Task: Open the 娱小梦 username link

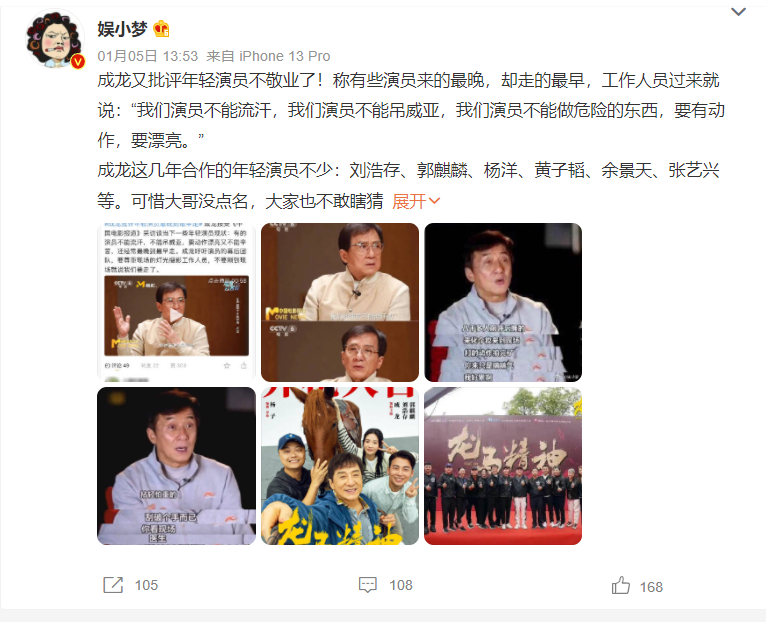Action: coord(122,29)
